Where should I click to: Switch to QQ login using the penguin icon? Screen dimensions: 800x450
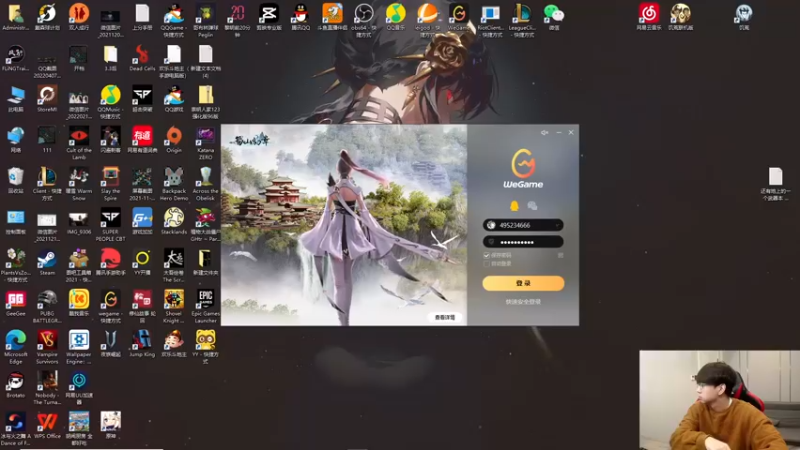(514, 206)
